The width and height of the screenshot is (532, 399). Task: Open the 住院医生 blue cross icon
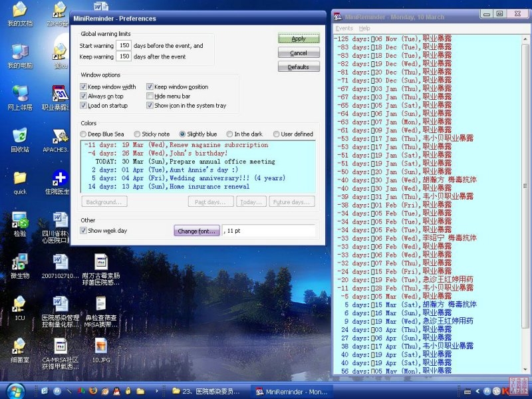61,179
